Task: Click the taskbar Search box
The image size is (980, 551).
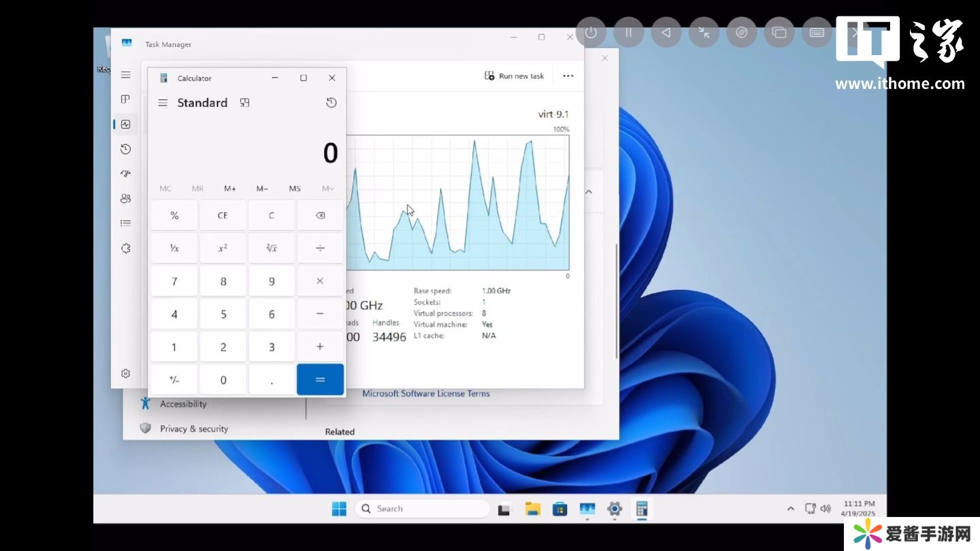Action: point(422,509)
